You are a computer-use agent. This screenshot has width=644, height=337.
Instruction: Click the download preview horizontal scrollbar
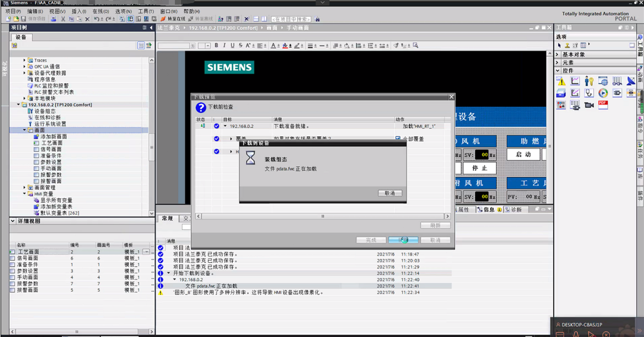323,216
